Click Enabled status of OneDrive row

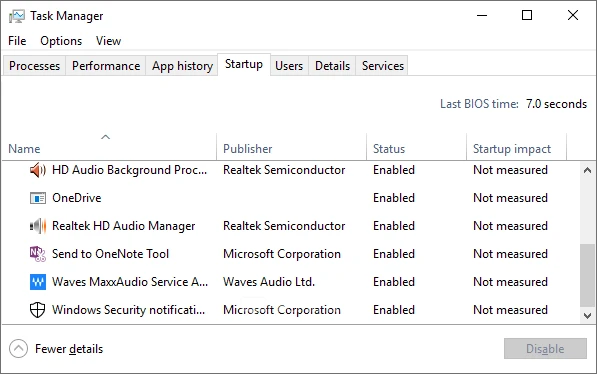(x=394, y=198)
